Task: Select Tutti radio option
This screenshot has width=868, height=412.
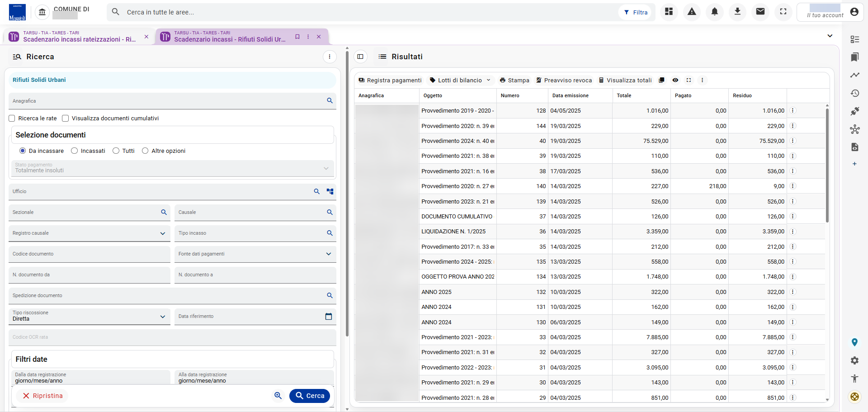Action: point(116,151)
